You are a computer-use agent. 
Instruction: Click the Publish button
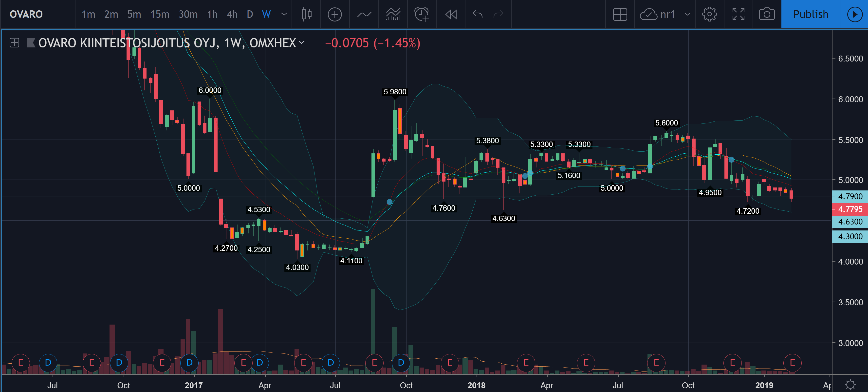tap(810, 14)
